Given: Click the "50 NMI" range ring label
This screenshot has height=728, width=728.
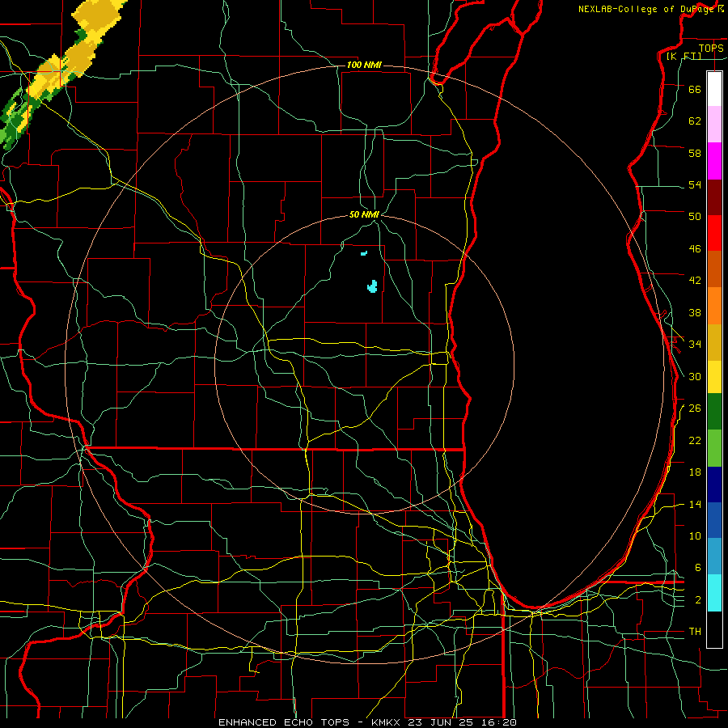Looking at the screenshot, I should 364,214.
